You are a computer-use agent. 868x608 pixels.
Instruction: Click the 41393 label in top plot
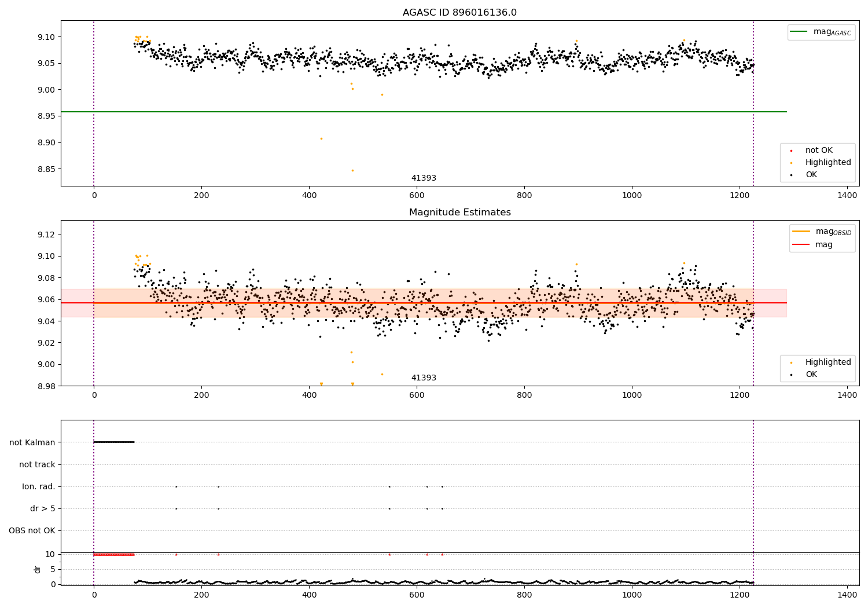pos(424,178)
